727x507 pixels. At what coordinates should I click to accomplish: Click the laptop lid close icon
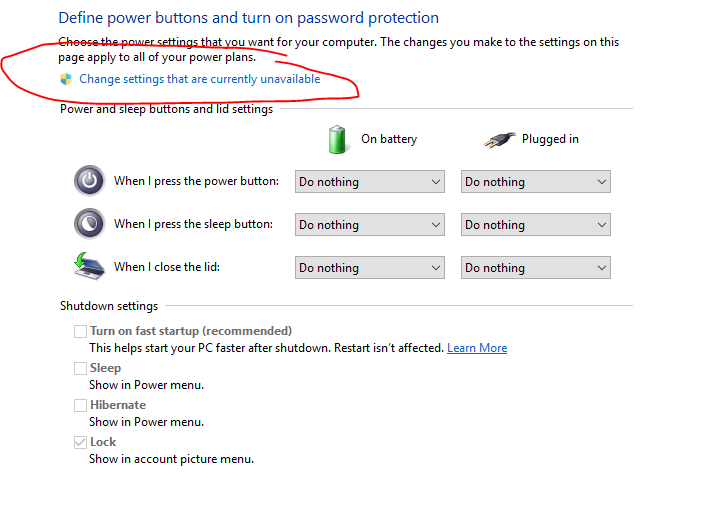(89, 267)
